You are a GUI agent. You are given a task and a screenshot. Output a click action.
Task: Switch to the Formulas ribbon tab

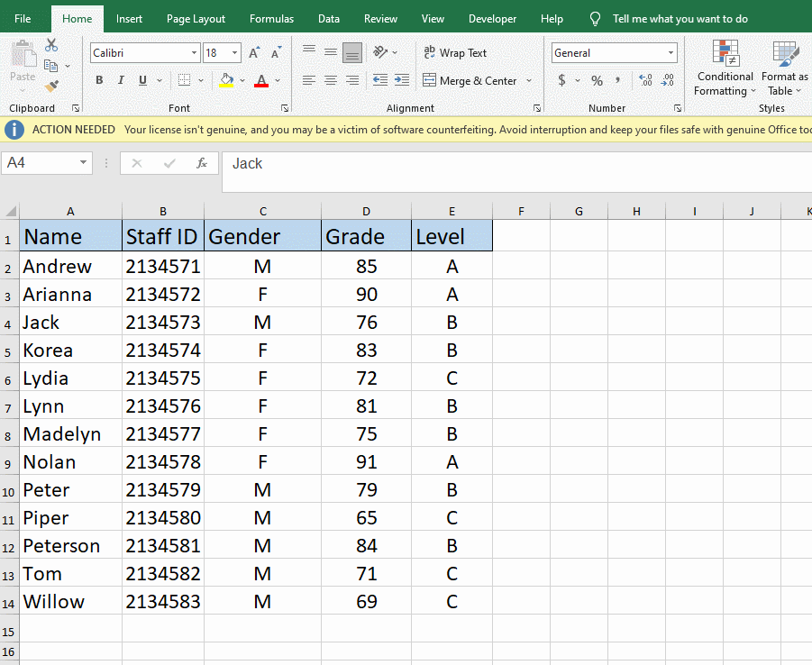point(271,17)
